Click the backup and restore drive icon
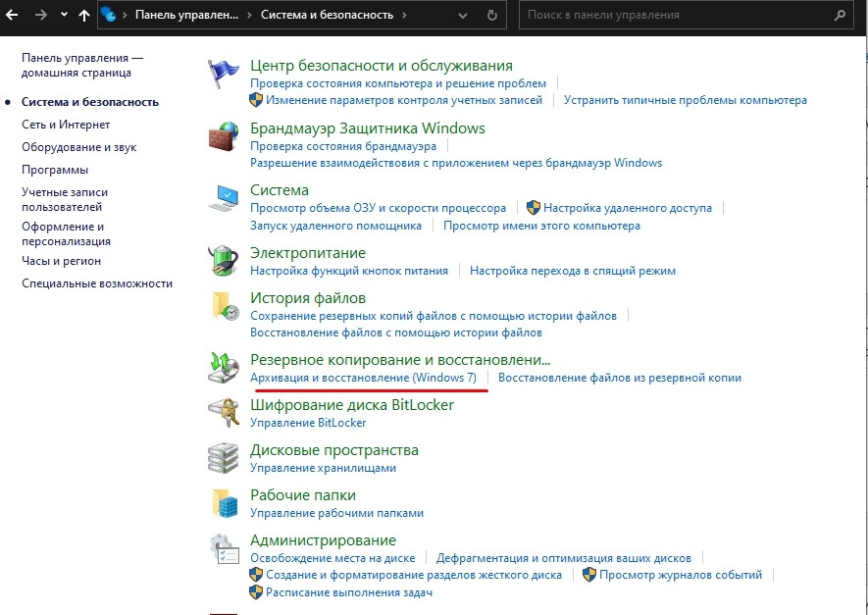The width and height of the screenshot is (868, 615). [x=225, y=368]
